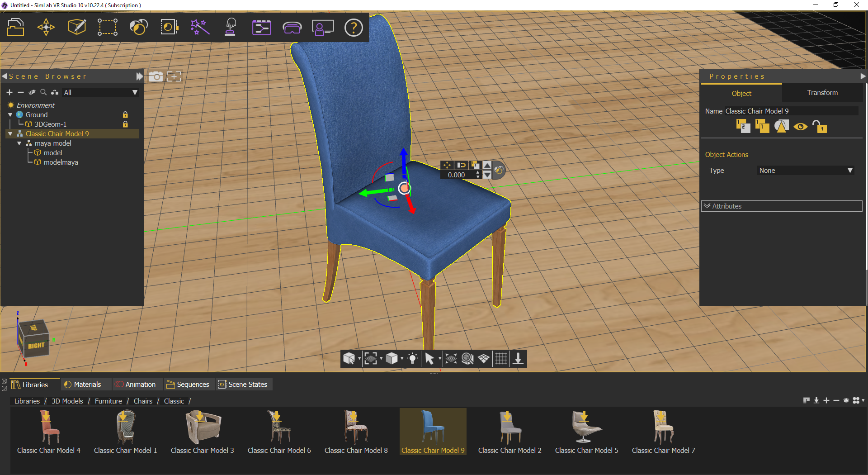Activate the rectangle selection tool
This screenshot has height=475, width=868.
[x=108, y=27]
